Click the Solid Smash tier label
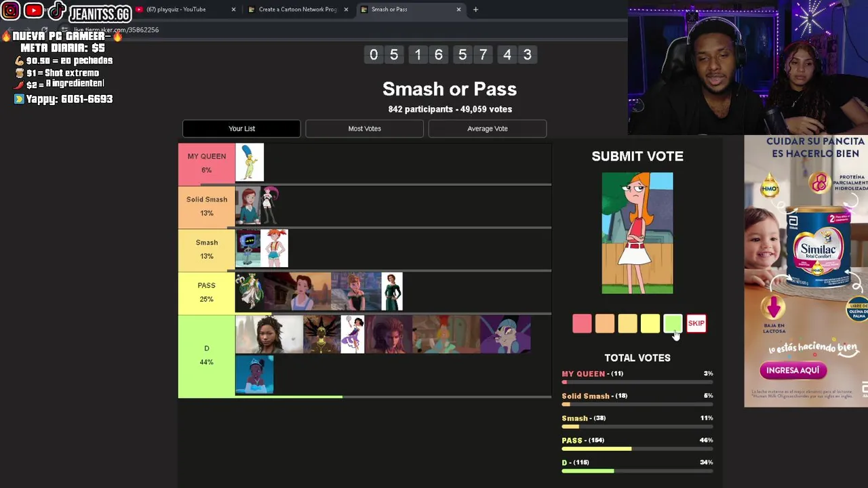Screen dimensions: 868x488 click(207, 206)
